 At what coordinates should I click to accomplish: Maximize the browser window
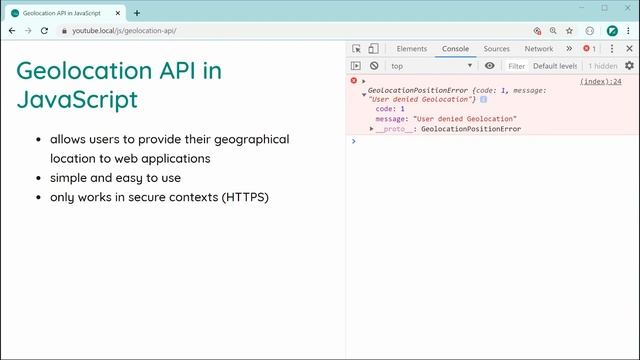click(x=604, y=8)
